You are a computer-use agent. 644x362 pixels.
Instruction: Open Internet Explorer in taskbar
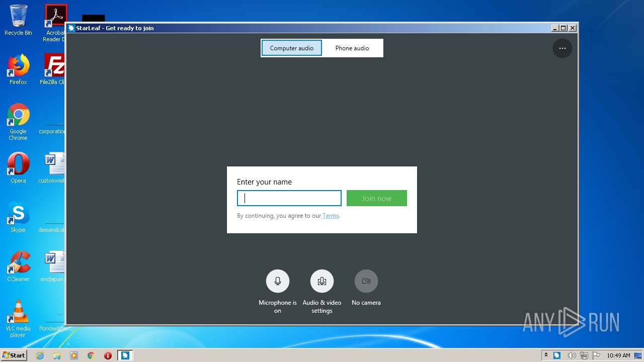click(40, 355)
